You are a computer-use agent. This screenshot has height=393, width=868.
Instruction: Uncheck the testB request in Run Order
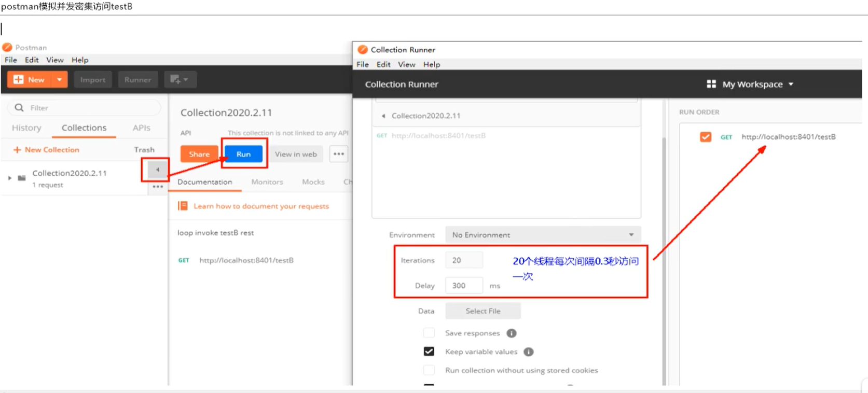point(706,137)
